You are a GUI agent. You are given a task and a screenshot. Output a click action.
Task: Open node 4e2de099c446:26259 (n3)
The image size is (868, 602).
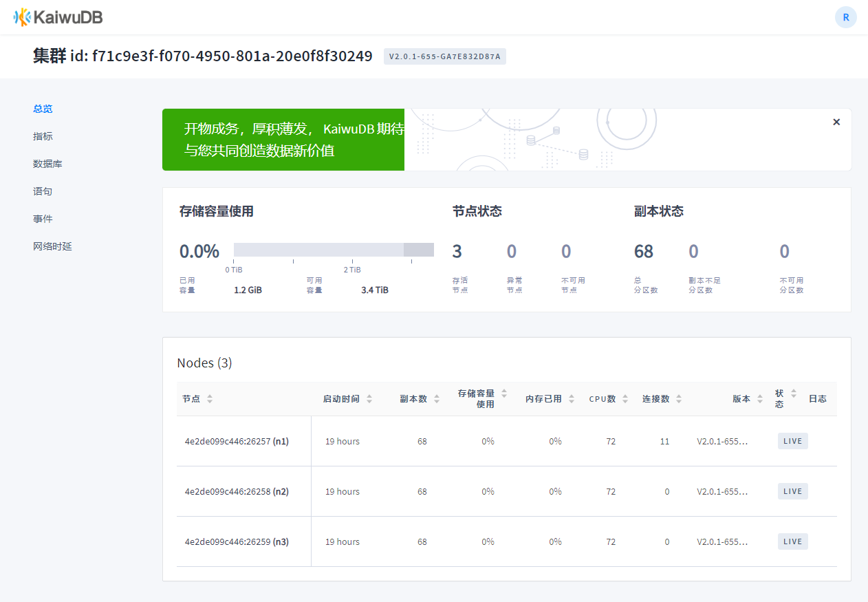(x=237, y=541)
